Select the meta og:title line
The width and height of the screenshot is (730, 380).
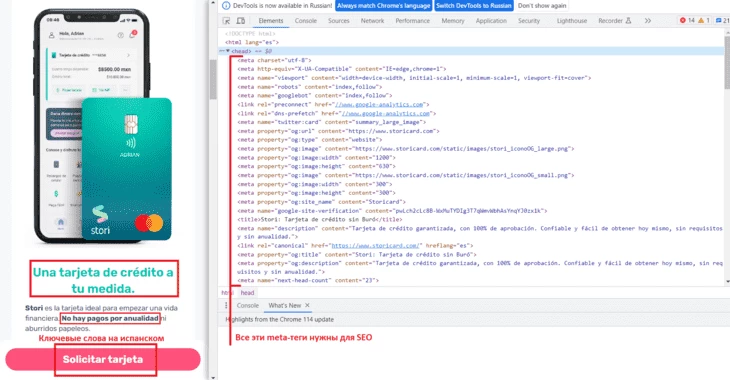pos(357,255)
